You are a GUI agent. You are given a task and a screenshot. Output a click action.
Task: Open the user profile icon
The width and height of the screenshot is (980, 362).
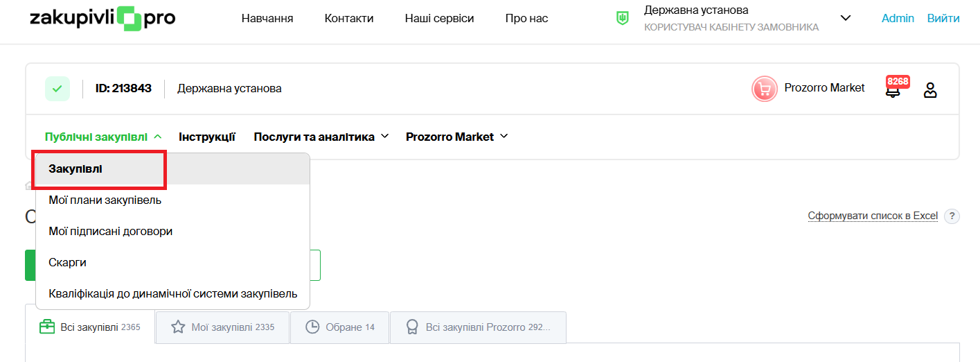[x=930, y=90]
